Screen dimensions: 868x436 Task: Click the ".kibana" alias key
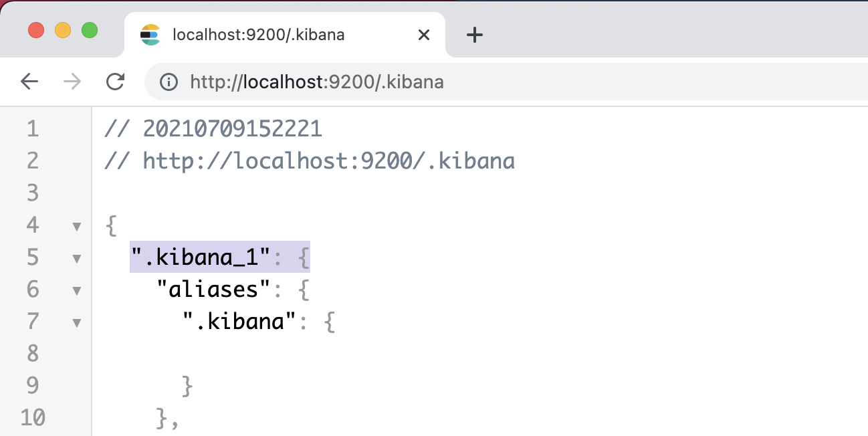[x=239, y=322]
